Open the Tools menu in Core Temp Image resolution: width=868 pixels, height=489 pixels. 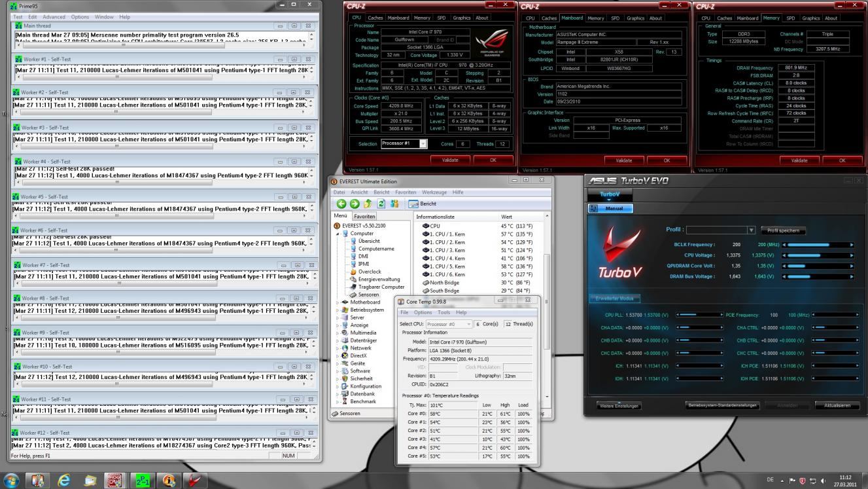coord(443,312)
